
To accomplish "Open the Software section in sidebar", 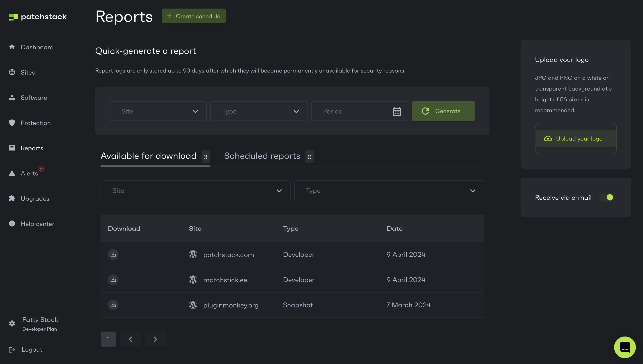I will (34, 98).
